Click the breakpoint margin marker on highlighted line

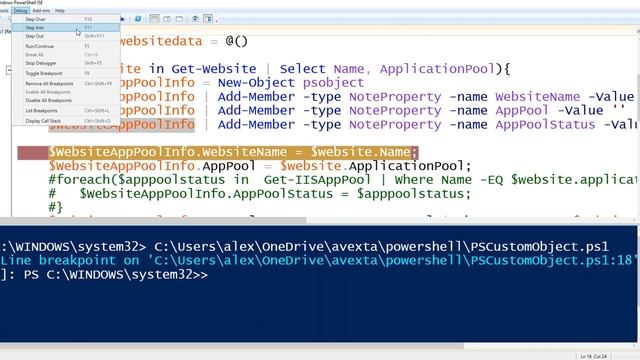pos(33,153)
